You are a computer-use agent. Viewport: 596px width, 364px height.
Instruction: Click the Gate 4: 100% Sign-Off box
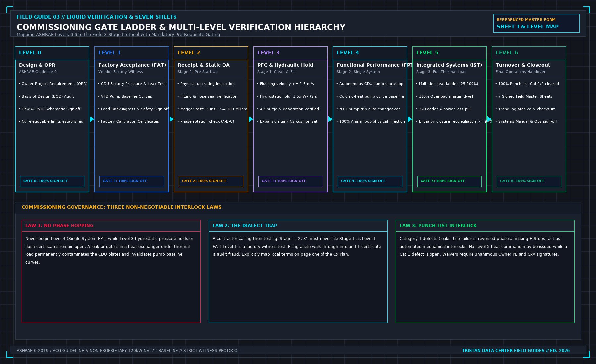coord(370,181)
